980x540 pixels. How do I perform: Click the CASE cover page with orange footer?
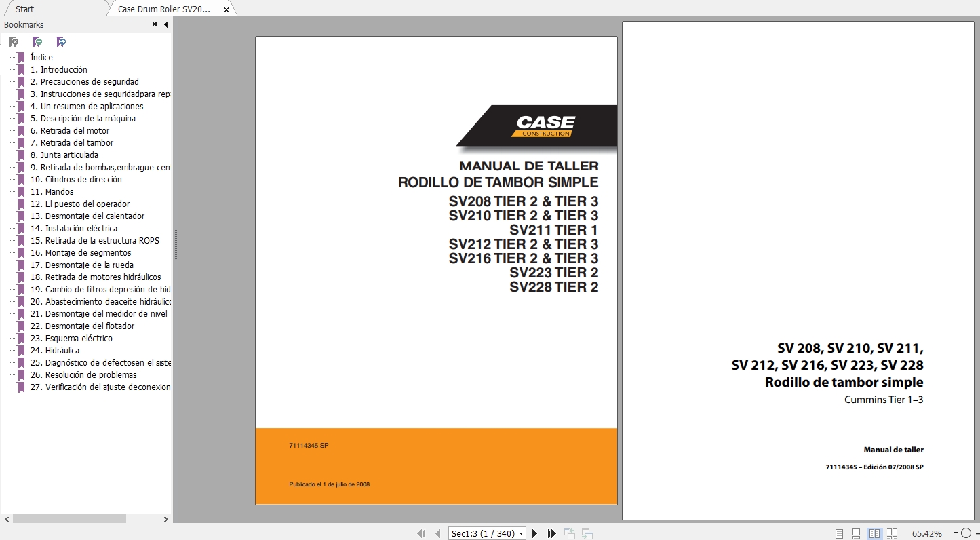pyautogui.click(x=436, y=271)
